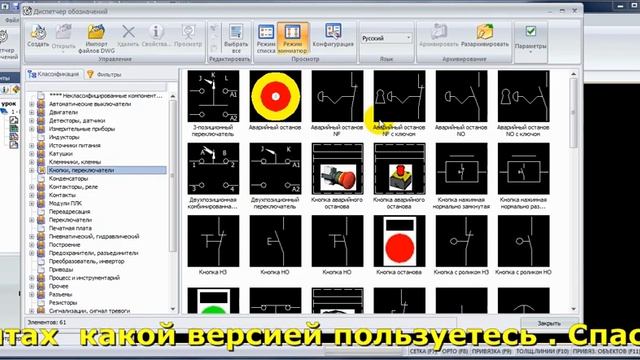Click the Создать toolbar icon
Screen dimensions: 640x360
pyautogui.click(x=38, y=36)
